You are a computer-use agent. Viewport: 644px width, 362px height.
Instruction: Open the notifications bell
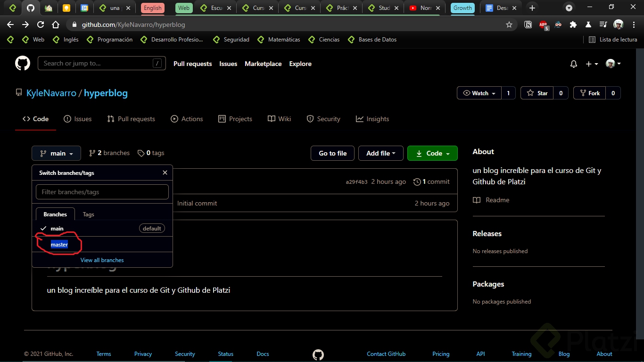point(574,64)
